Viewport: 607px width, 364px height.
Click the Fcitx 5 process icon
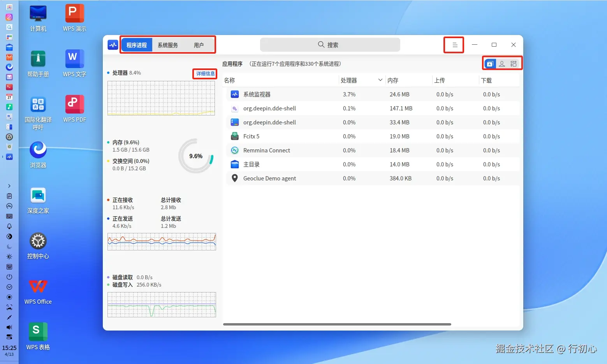click(x=235, y=136)
